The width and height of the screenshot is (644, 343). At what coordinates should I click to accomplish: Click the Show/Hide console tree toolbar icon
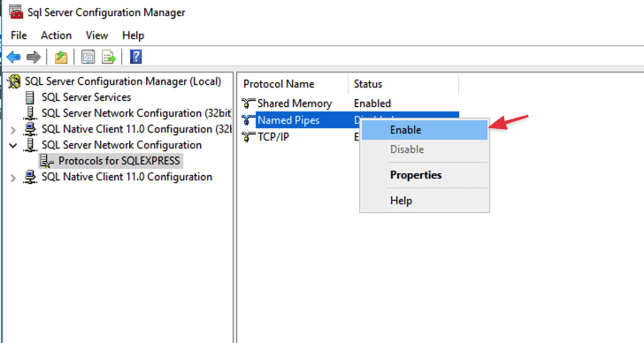pos(88,57)
